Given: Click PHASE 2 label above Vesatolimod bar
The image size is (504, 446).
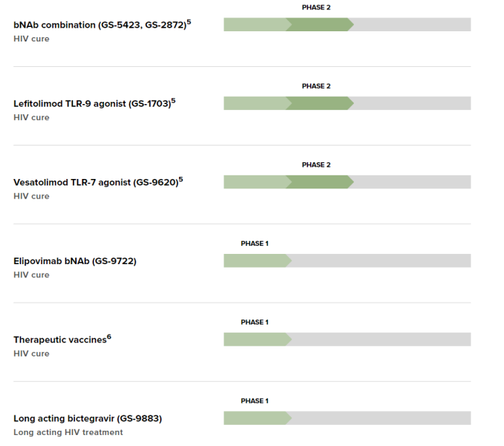Looking at the screenshot, I should coord(316,164).
